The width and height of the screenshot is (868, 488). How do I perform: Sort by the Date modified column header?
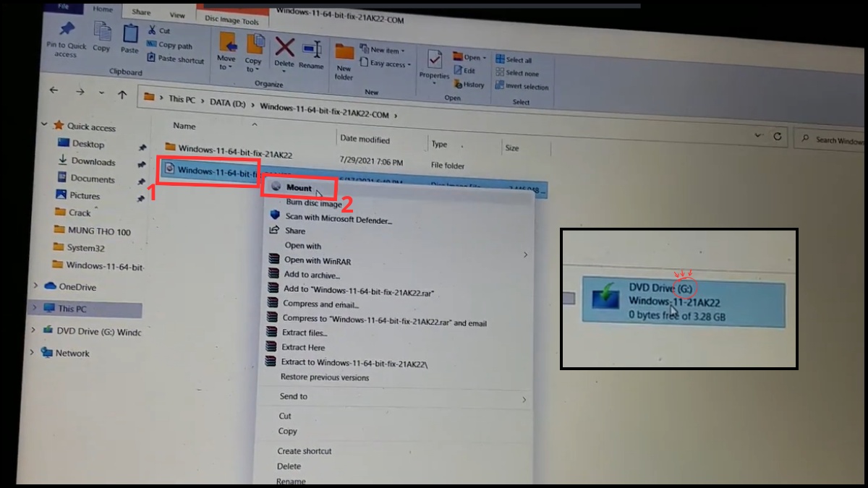(x=365, y=140)
